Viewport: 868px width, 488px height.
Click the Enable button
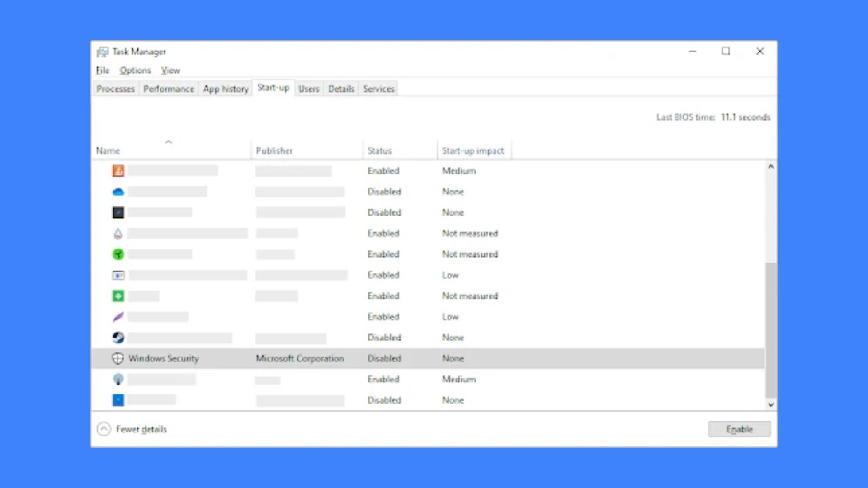740,429
